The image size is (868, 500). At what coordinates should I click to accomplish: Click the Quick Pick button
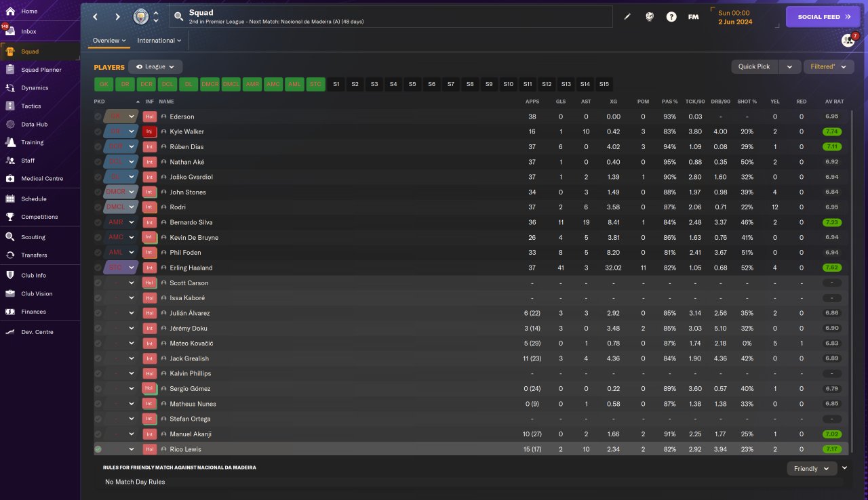coord(755,66)
